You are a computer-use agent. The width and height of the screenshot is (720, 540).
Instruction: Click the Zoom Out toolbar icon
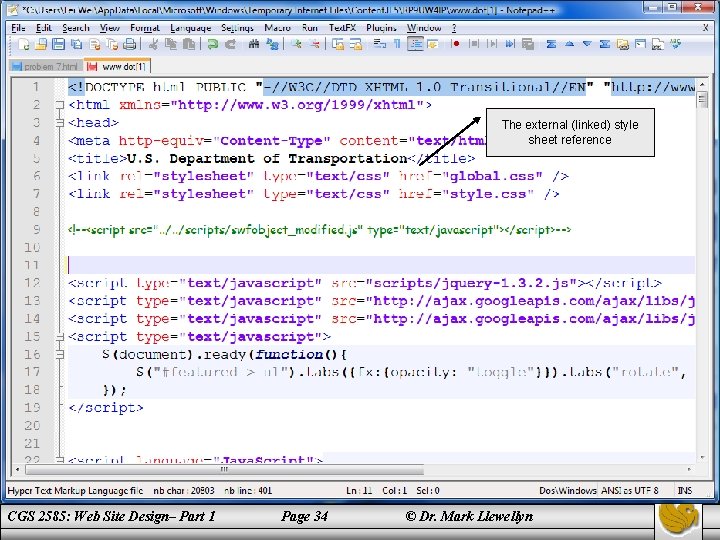tap(315, 45)
